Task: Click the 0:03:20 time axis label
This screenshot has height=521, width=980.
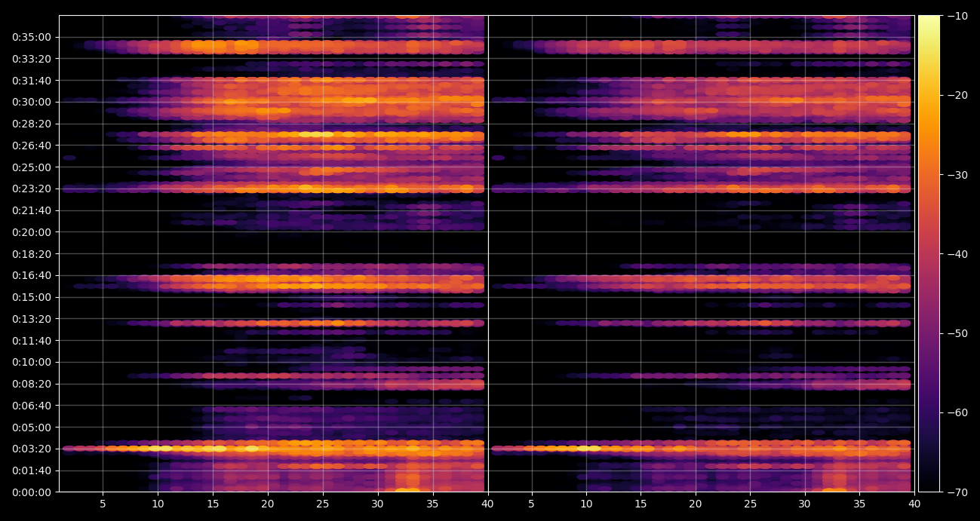Action: pyautogui.click(x=31, y=449)
